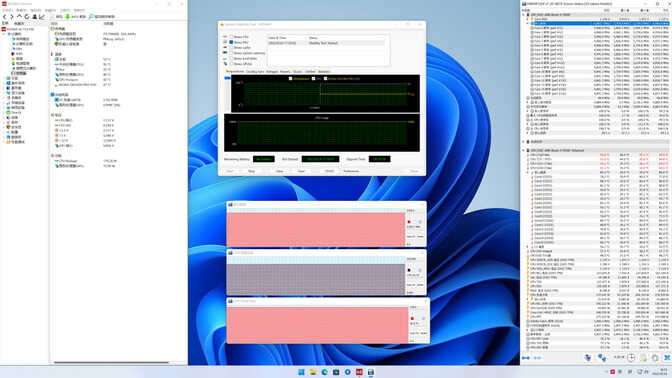This screenshot has width=672, height=378.
Task: Switch to Statistics tab
Action: point(324,72)
